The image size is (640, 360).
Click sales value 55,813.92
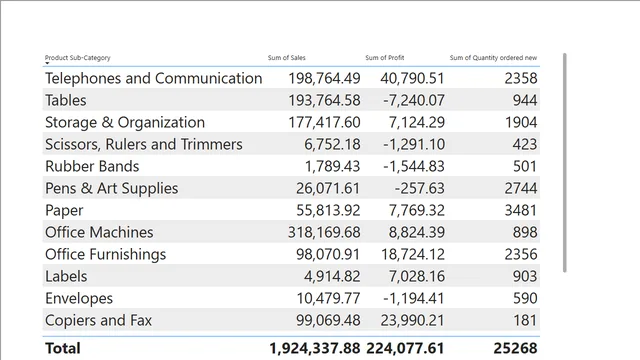click(328, 211)
